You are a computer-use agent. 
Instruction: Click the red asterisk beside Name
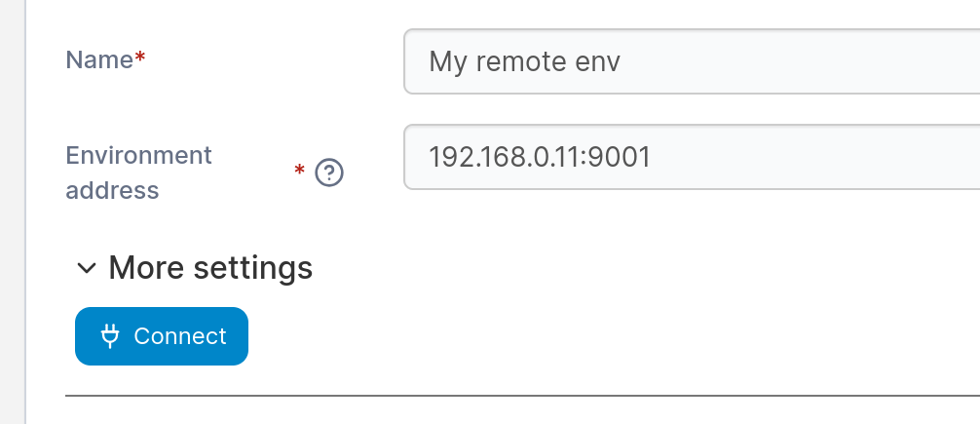140,59
